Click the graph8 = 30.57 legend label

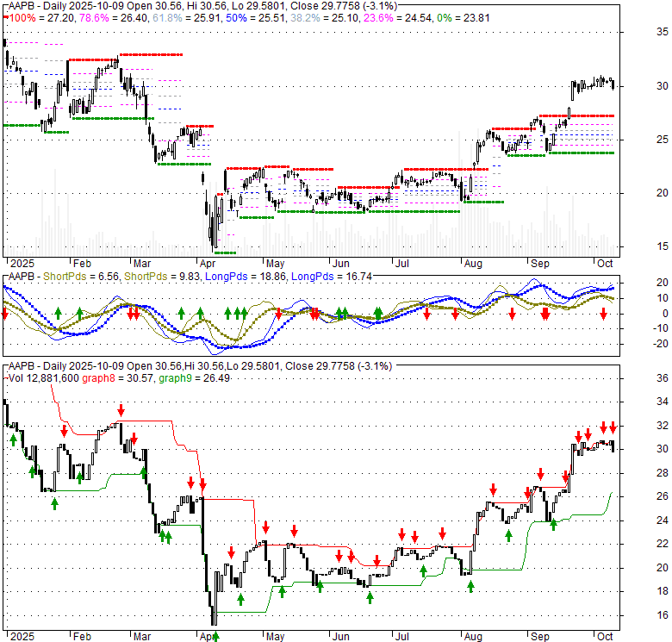click(x=117, y=378)
